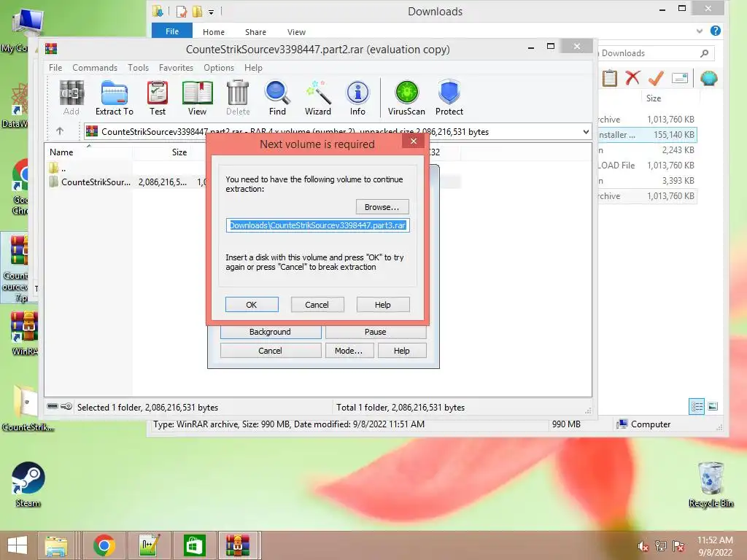The width and height of the screenshot is (747, 560).
Task: Click the part3.rar volume path field
Action: click(318, 225)
